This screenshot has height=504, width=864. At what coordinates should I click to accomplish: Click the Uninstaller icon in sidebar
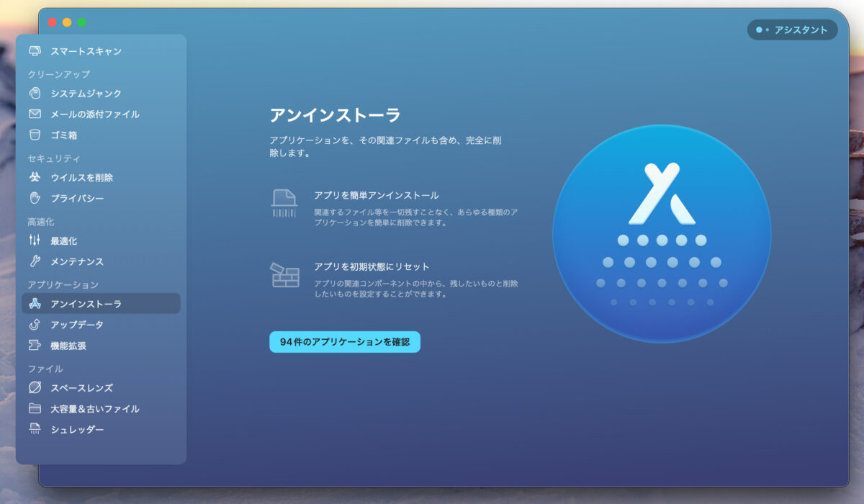click(x=35, y=303)
